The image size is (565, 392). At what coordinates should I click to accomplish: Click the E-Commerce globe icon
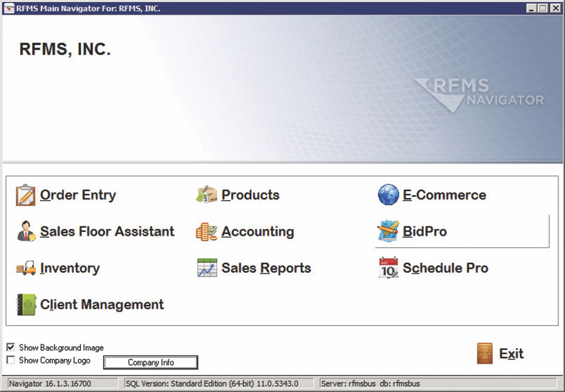pos(388,194)
